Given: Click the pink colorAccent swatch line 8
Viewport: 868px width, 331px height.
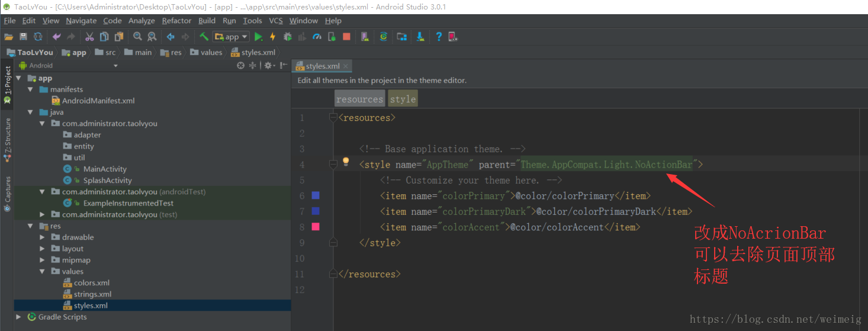Looking at the screenshot, I should click(x=316, y=227).
